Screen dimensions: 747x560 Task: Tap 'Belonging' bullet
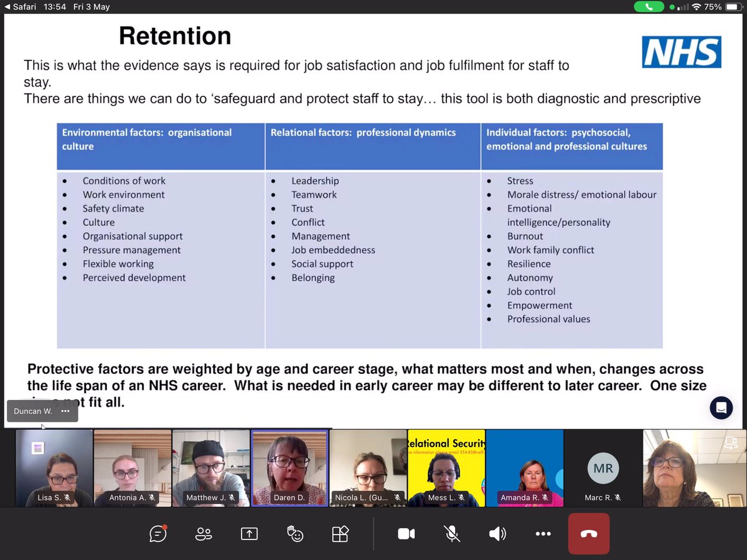(x=313, y=278)
